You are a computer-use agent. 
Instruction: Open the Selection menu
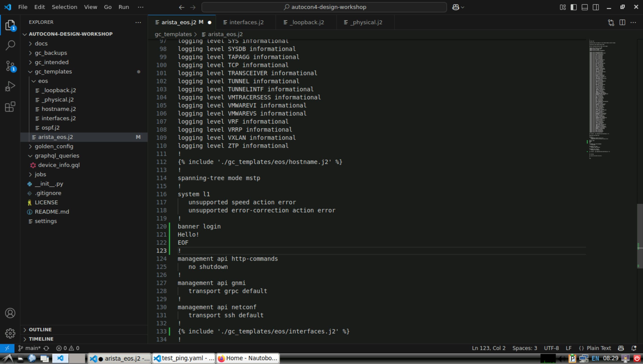pos(64,7)
